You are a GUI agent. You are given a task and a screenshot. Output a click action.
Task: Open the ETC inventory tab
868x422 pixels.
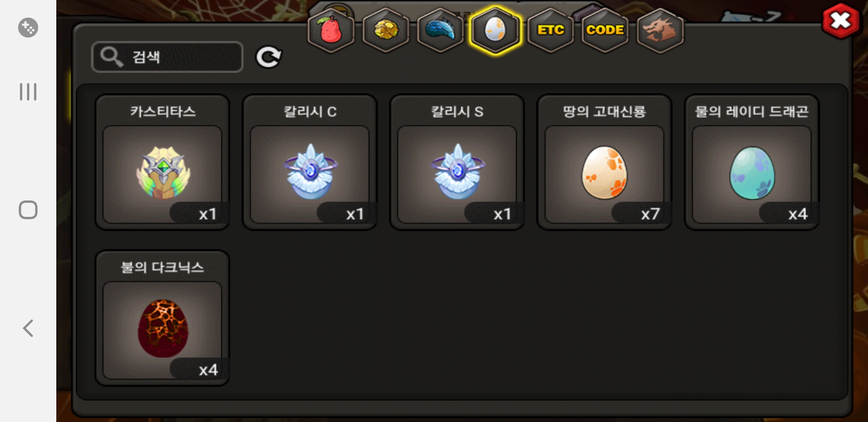[551, 30]
